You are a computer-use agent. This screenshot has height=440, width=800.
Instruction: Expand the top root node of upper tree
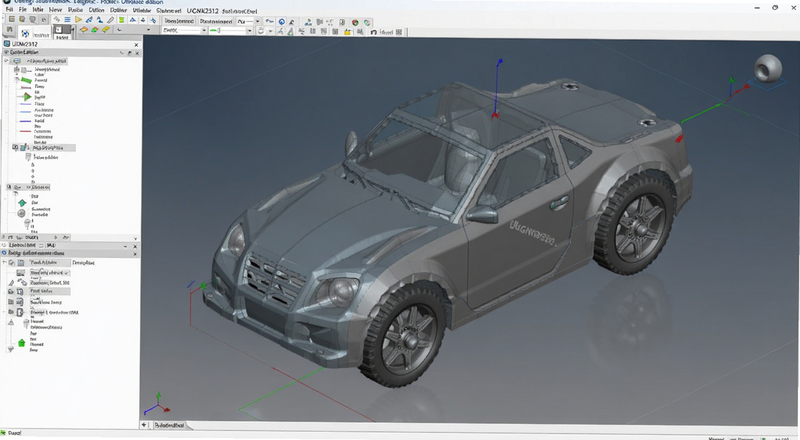coord(7,61)
